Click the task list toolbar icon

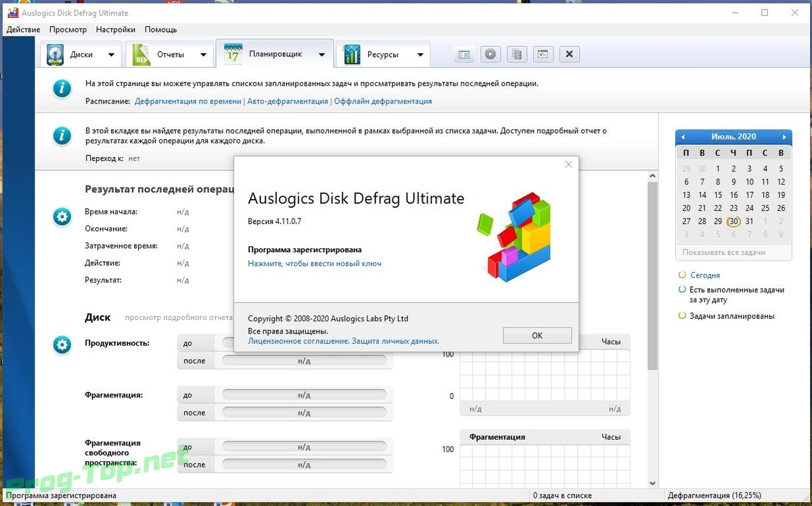tap(464, 55)
